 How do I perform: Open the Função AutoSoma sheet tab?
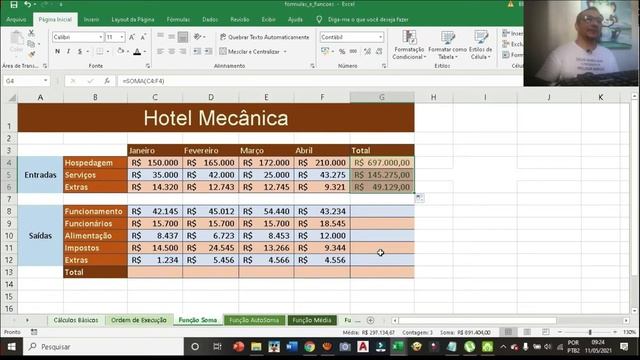pyautogui.click(x=254, y=320)
